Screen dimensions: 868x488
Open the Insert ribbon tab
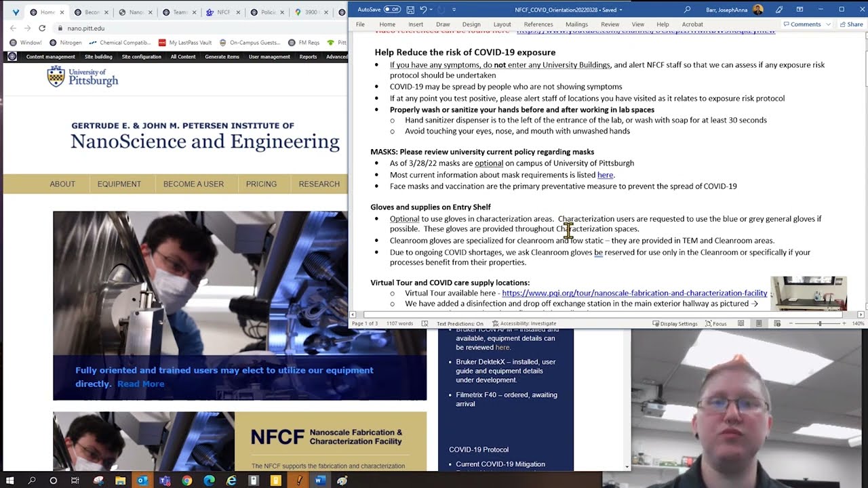[x=416, y=24]
